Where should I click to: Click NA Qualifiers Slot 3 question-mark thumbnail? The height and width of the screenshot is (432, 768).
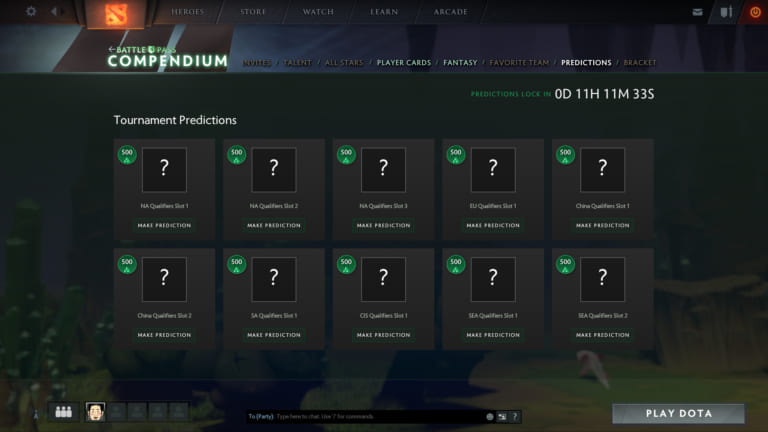click(384, 169)
